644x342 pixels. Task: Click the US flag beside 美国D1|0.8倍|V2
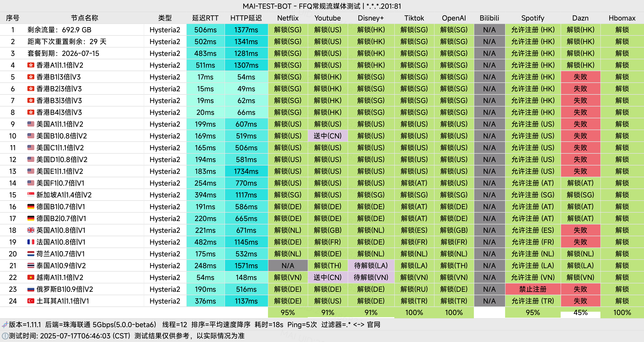coord(31,159)
